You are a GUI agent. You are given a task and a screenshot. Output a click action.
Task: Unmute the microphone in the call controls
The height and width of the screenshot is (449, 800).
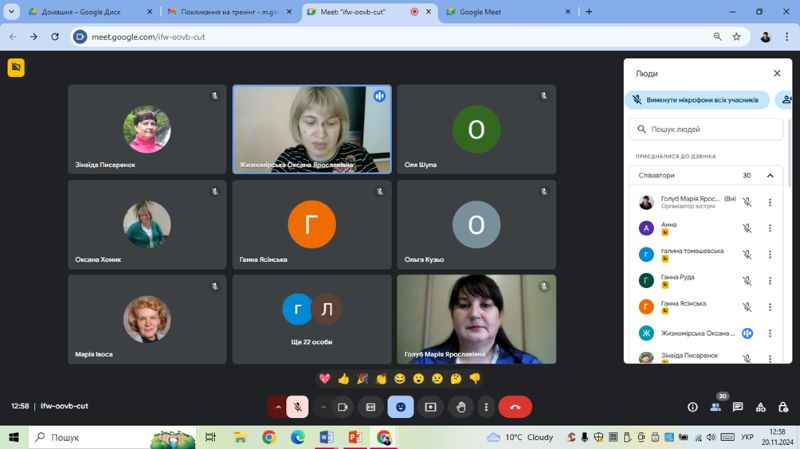(297, 407)
